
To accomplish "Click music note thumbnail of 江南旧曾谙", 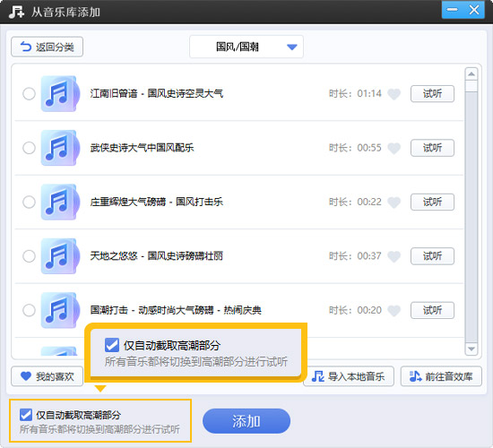I will 59,94.
